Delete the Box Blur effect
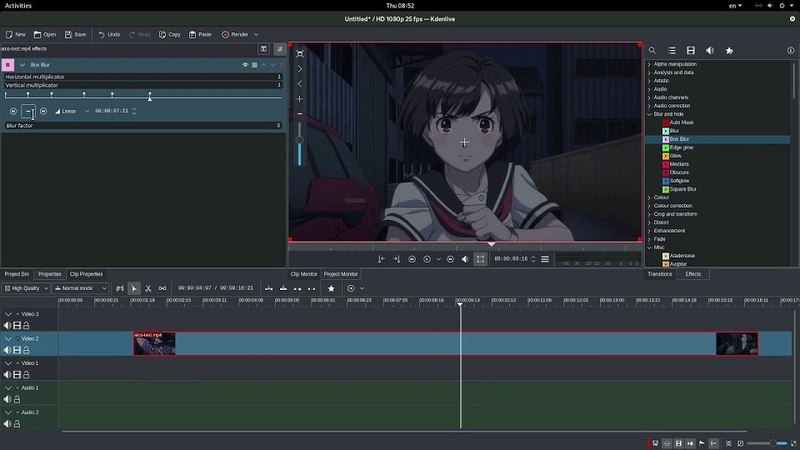The width and height of the screenshot is (800, 450). (282, 65)
